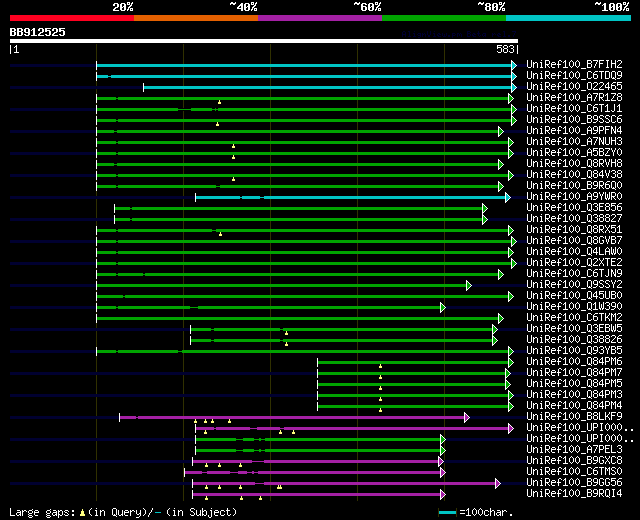
Task: Select the UniRef100_Q8GVB7 label
Action: click(574, 241)
